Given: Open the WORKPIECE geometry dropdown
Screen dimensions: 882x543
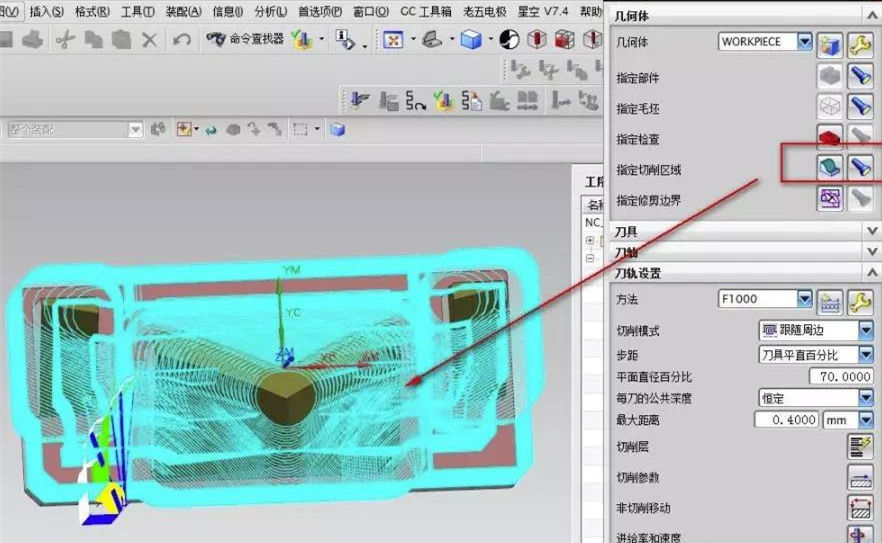Looking at the screenshot, I should pyautogui.click(x=804, y=42).
